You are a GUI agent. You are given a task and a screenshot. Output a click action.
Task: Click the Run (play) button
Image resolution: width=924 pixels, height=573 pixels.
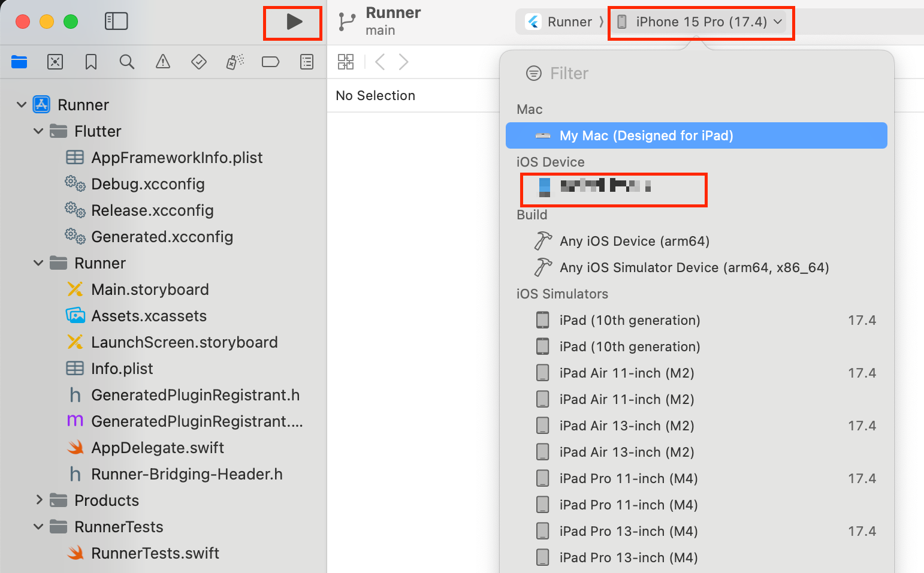coord(294,22)
